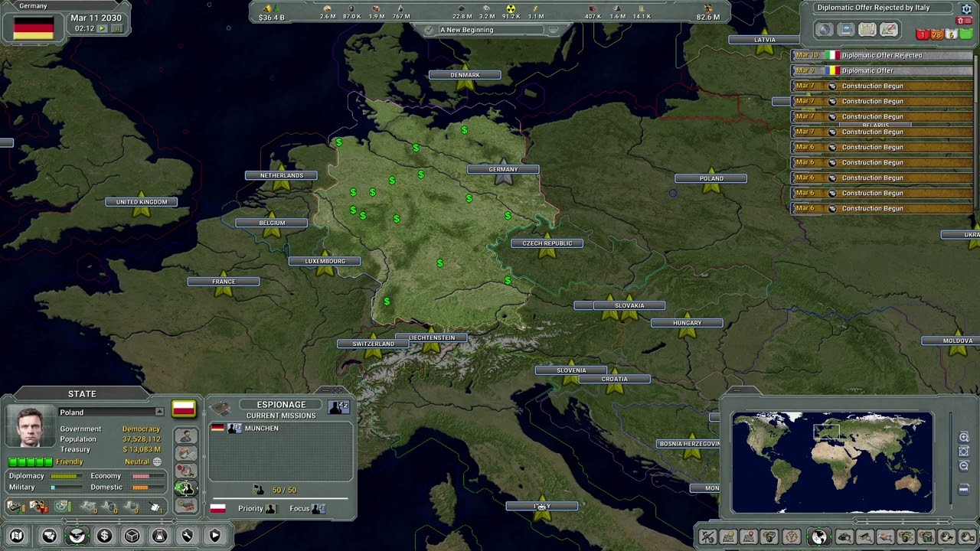Click the Netherlands label on map
Screen dimensions: 980x551
click(282, 175)
